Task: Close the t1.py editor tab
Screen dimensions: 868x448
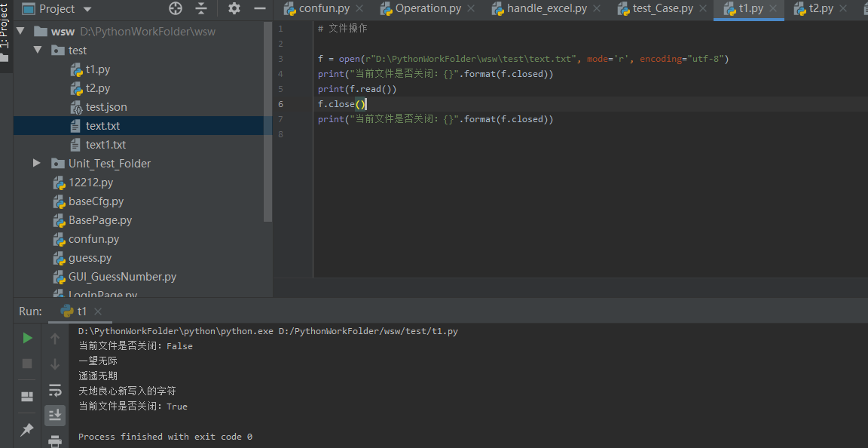Action: (x=773, y=8)
